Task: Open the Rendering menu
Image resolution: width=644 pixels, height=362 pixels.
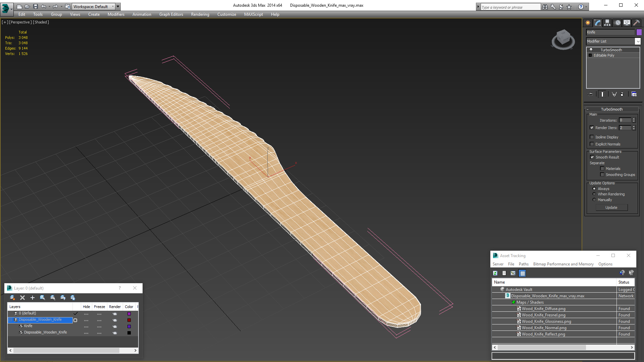Action: [x=200, y=14]
